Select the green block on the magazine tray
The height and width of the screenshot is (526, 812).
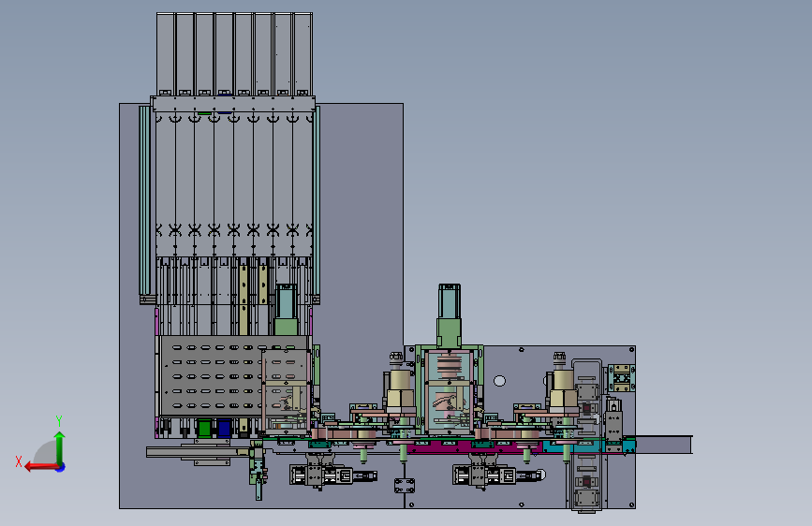point(204,428)
